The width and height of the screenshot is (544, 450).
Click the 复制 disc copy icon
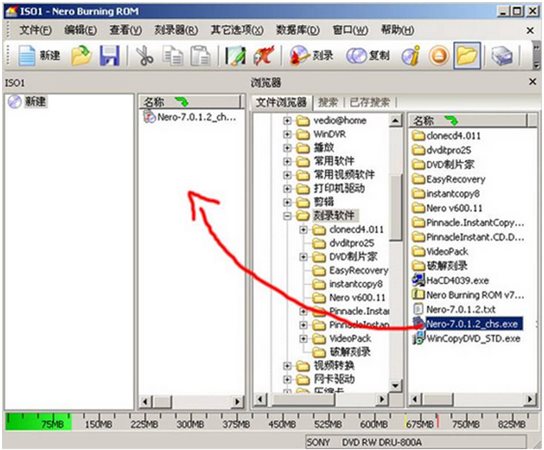click(x=356, y=56)
